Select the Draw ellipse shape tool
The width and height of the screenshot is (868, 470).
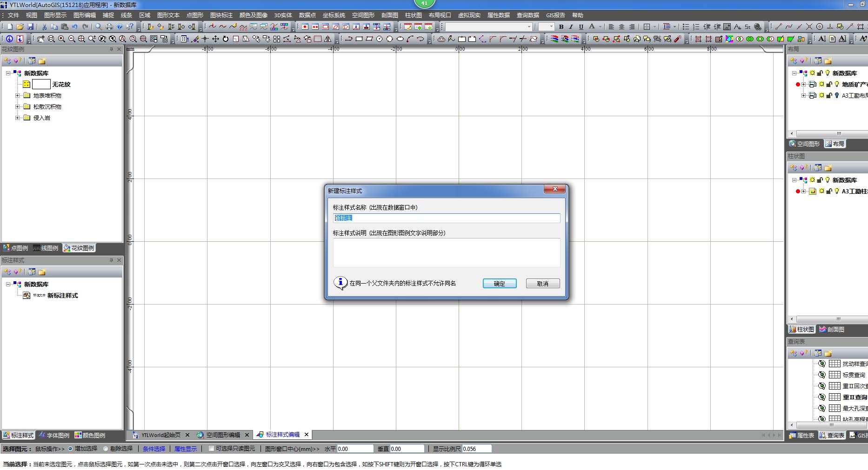(x=400, y=39)
